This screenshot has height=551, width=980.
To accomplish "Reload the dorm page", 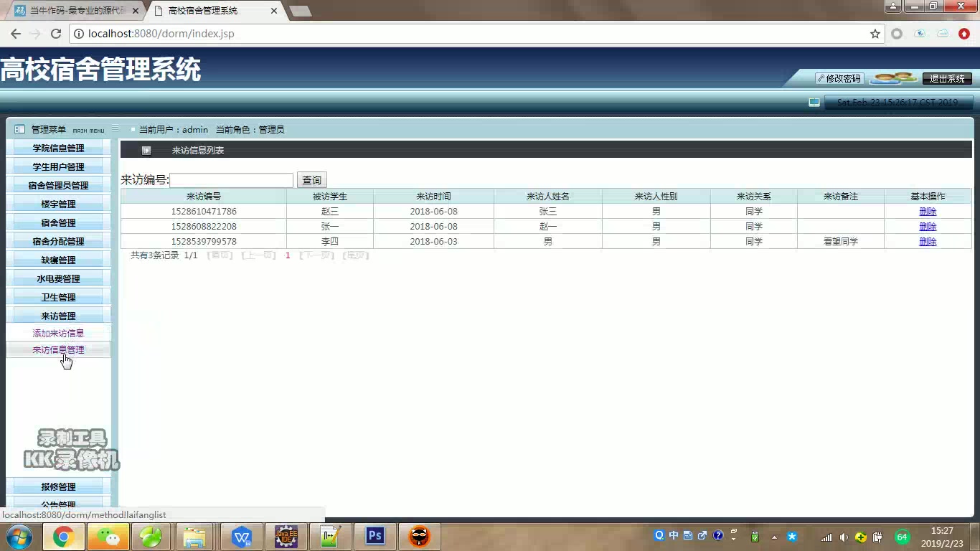I will tap(55, 34).
